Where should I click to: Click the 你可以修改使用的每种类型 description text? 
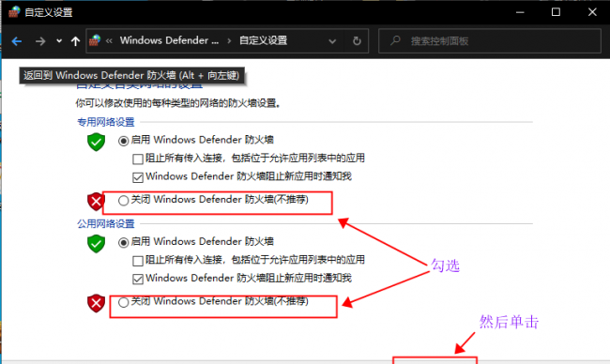pyautogui.click(x=178, y=103)
